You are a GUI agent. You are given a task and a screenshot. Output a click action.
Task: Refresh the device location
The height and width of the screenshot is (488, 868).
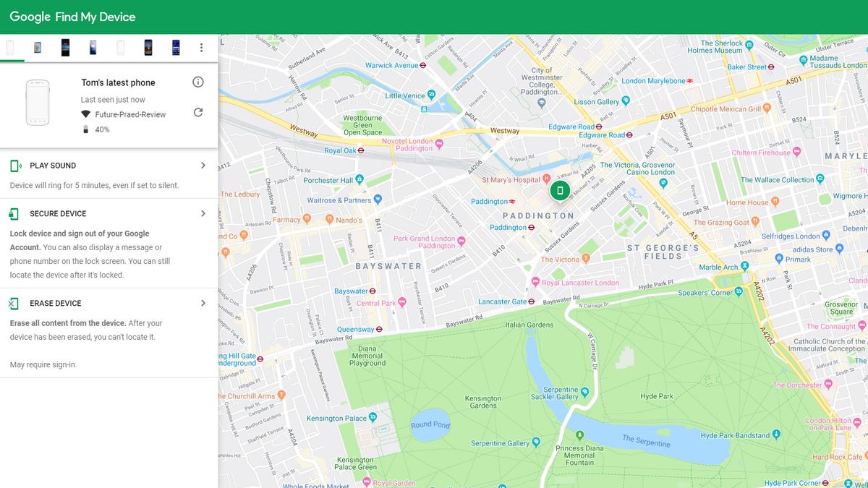point(197,113)
